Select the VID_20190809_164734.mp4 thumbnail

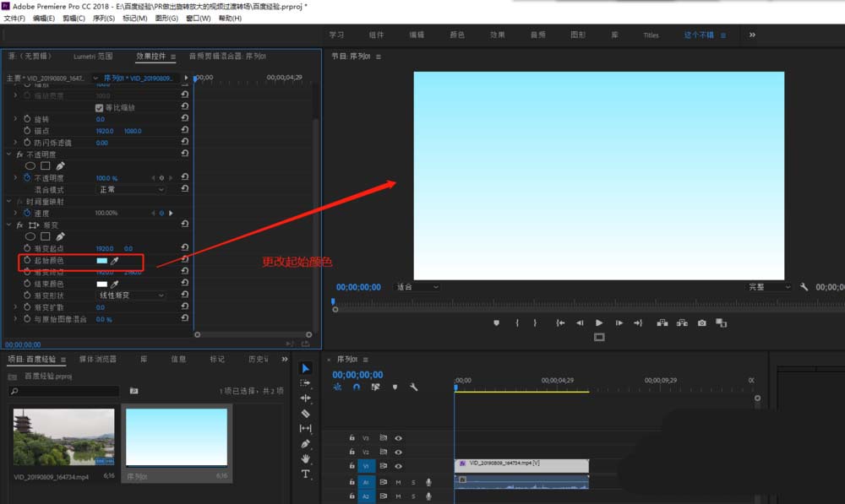[x=64, y=437]
